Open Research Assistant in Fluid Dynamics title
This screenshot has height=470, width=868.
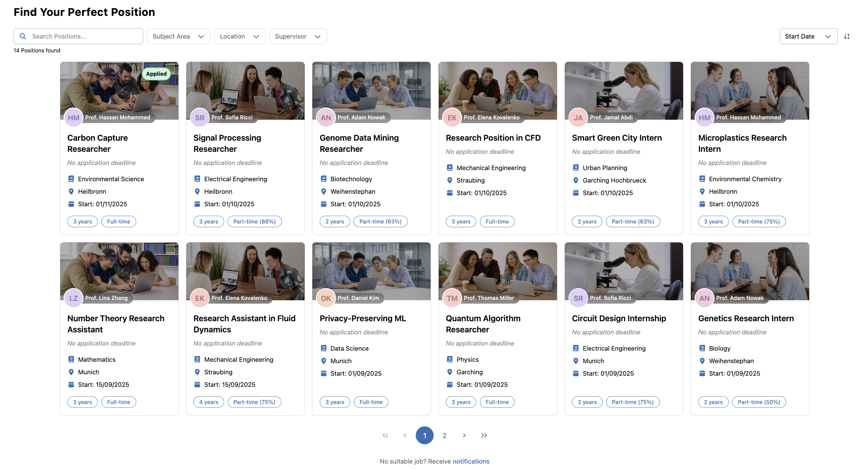pos(244,324)
